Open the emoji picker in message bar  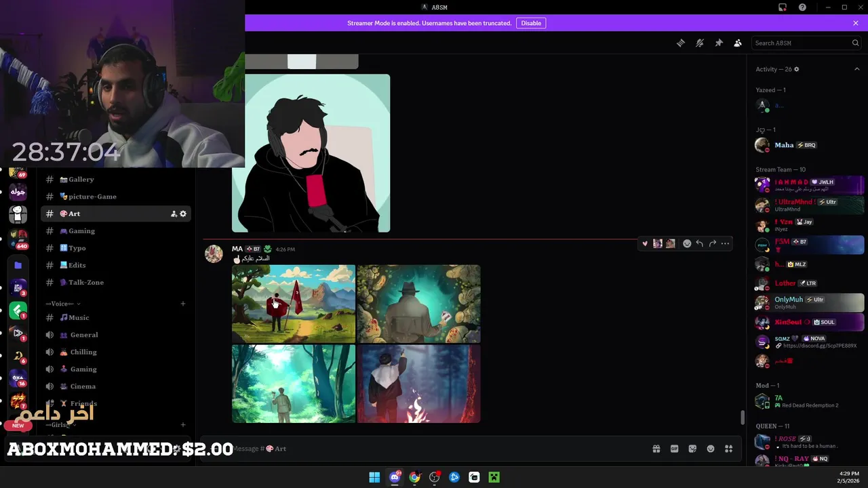pos(711,449)
